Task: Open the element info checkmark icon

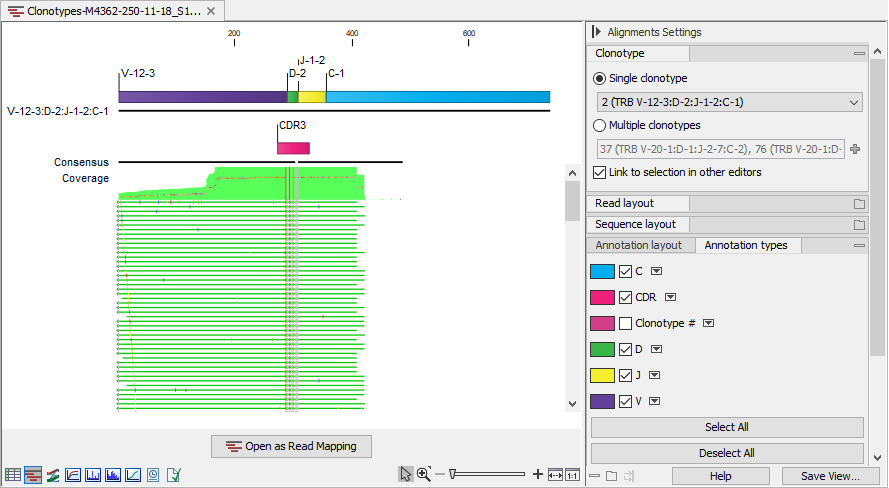Action: coord(173,474)
